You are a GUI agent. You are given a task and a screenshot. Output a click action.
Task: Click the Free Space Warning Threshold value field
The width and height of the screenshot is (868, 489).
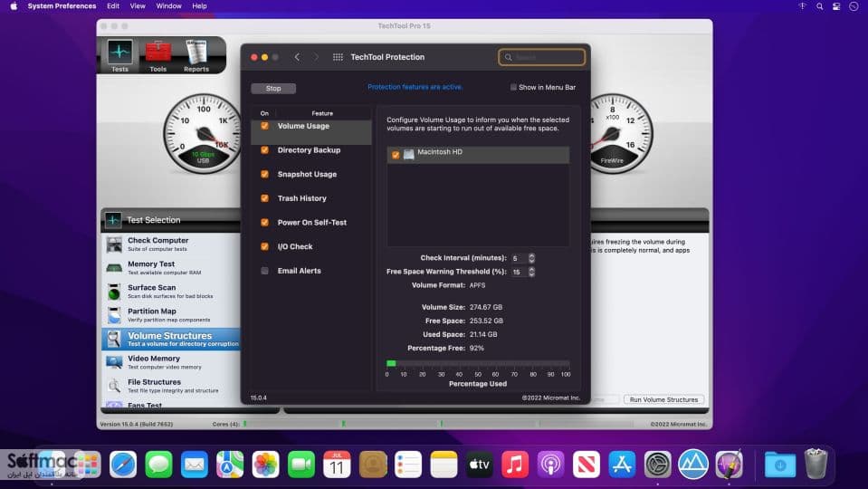[520, 272]
